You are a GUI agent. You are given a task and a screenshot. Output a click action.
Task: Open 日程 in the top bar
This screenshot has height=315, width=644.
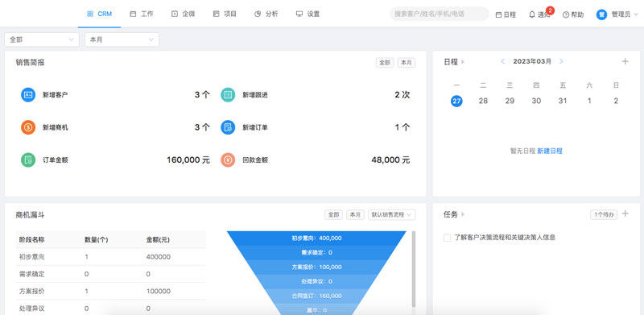point(506,15)
